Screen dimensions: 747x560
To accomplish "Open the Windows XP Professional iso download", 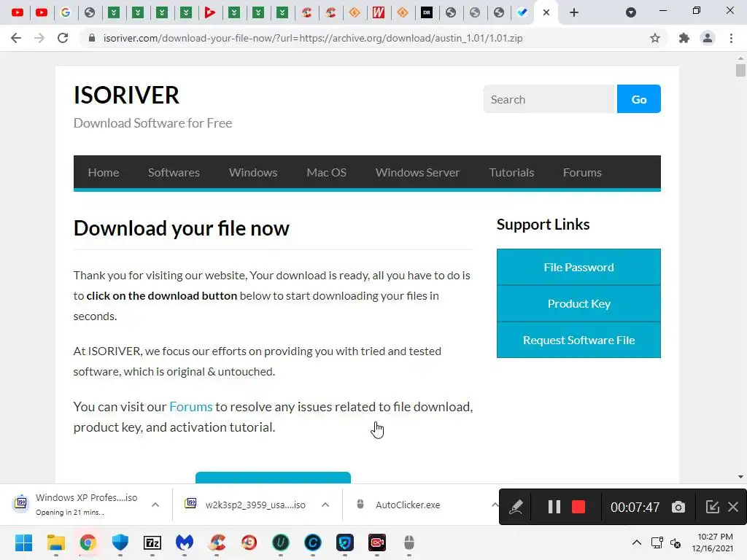I will 76,505.
